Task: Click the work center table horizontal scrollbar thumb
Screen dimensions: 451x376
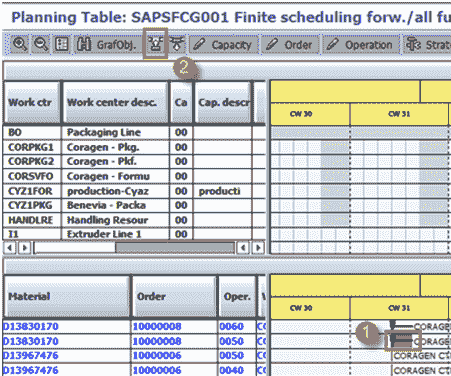Action: click(x=175, y=248)
